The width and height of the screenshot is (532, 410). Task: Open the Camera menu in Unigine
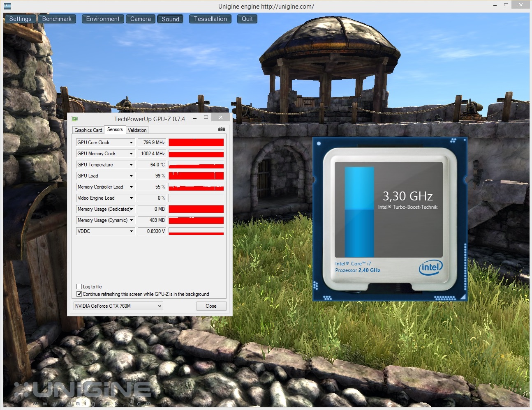[141, 19]
